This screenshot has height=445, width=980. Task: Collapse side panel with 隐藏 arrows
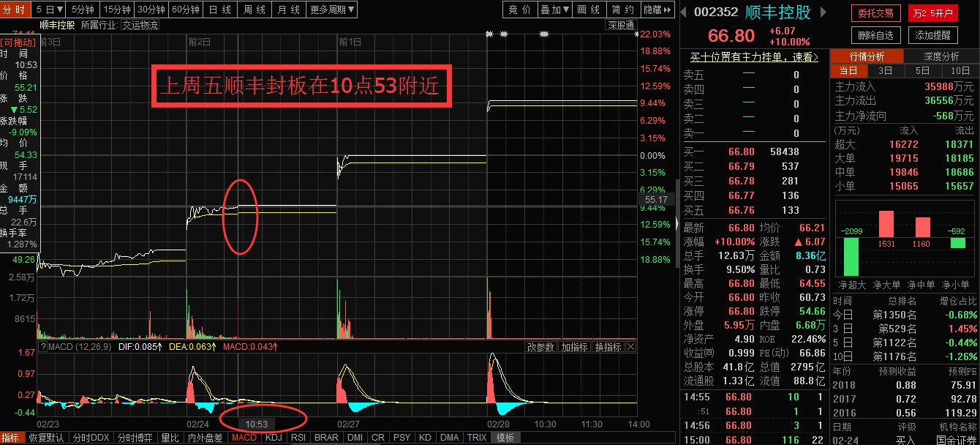[657, 10]
